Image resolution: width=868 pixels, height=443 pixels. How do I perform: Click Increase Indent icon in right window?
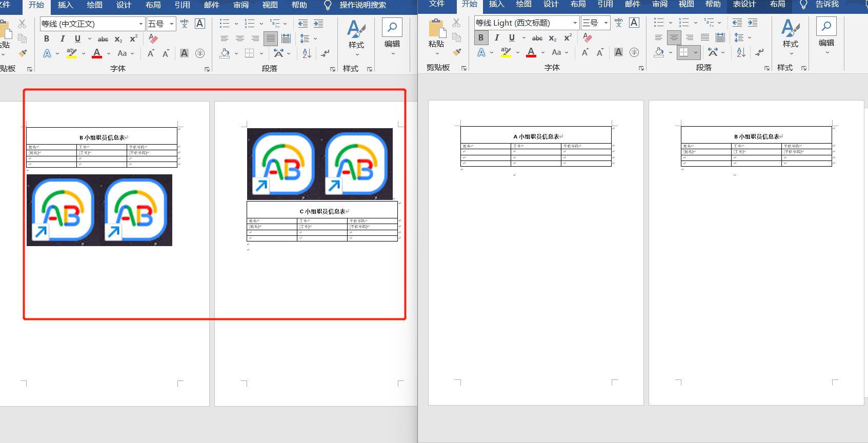[753, 23]
